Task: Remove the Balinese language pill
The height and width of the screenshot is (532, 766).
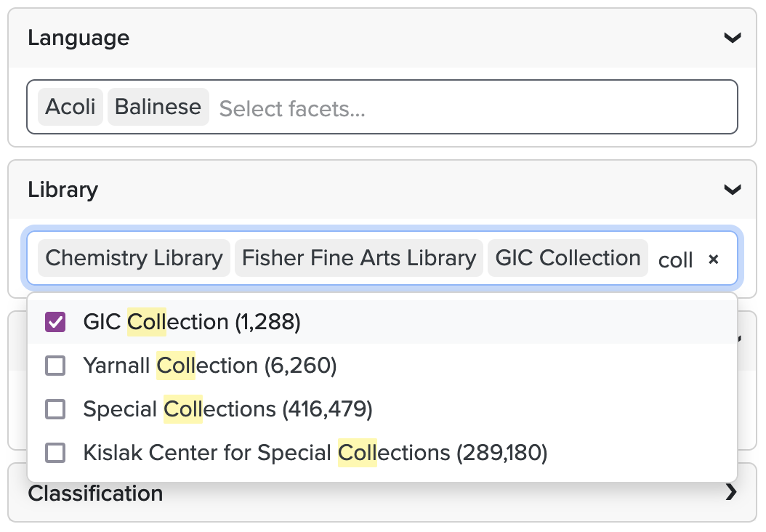Action: 158,107
